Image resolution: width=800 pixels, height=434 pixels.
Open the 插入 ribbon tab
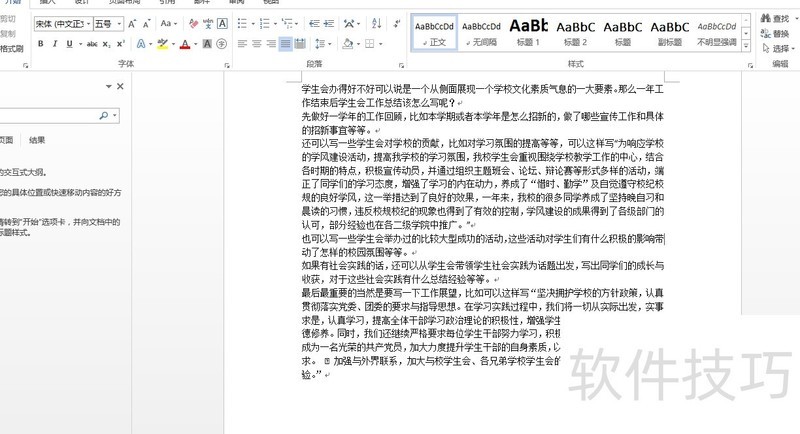(47, 3)
